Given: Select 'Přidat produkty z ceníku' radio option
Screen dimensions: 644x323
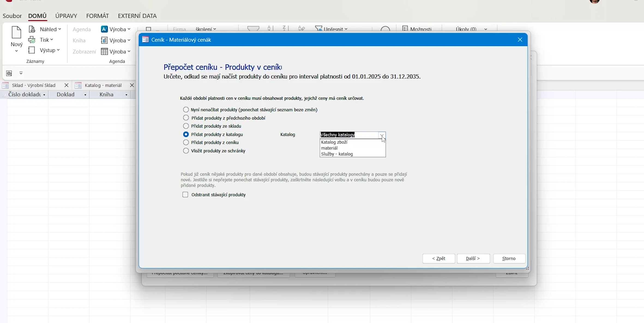Looking at the screenshot, I should pos(186,143).
